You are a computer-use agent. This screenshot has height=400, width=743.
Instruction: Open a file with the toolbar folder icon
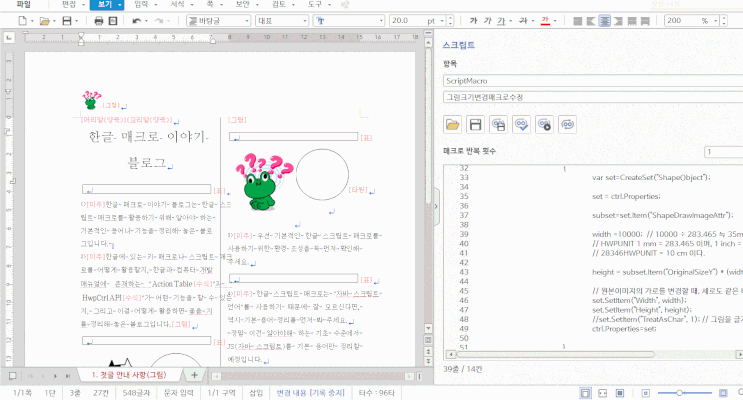[x=44, y=21]
